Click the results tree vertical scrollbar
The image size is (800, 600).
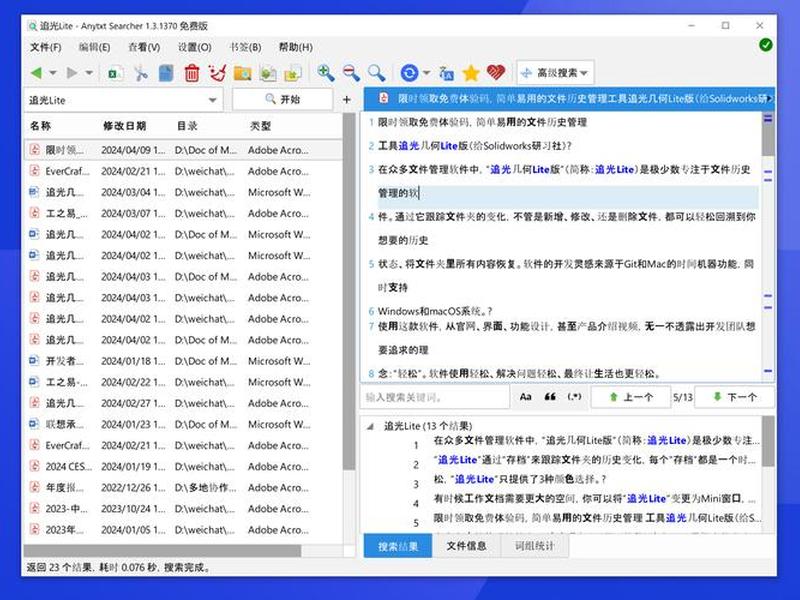768,441
